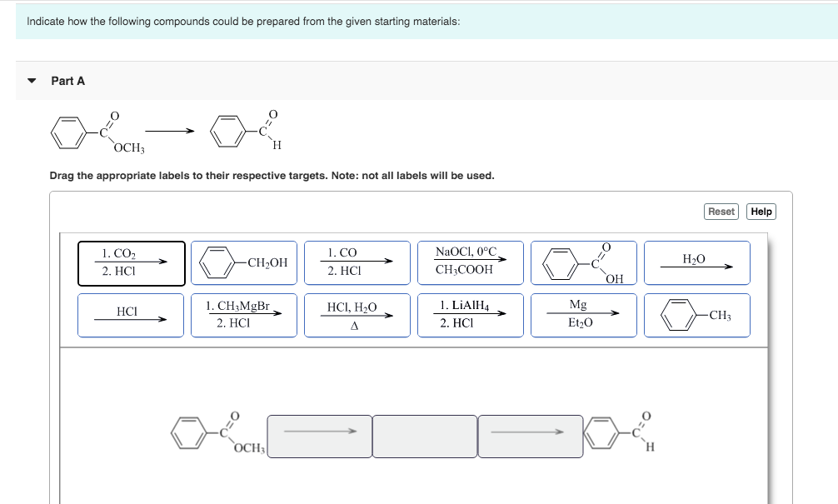Open the Help dialog
Viewport: 838px width, 504px height.
point(761,211)
